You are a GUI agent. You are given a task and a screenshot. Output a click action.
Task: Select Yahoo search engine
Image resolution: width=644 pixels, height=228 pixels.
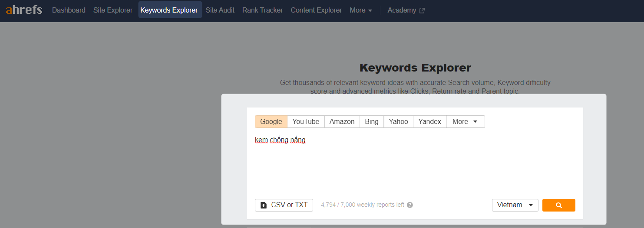click(x=398, y=122)
